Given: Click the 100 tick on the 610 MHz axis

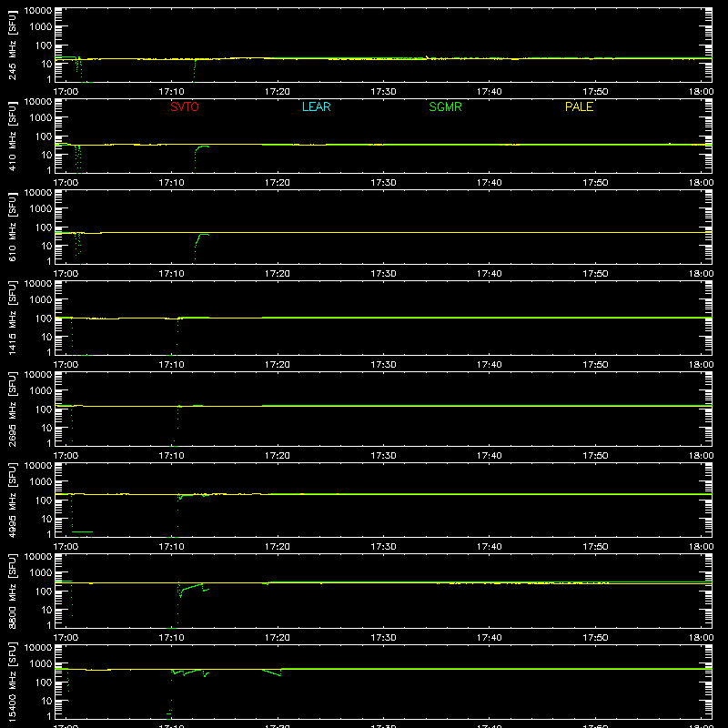Looking at the screenshot, I should pos(44,227).
